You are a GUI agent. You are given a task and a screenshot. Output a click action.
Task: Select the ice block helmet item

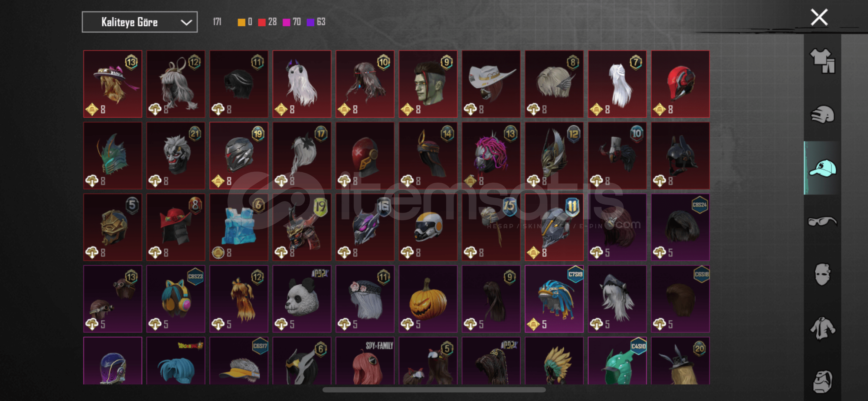tap(239, 227)
